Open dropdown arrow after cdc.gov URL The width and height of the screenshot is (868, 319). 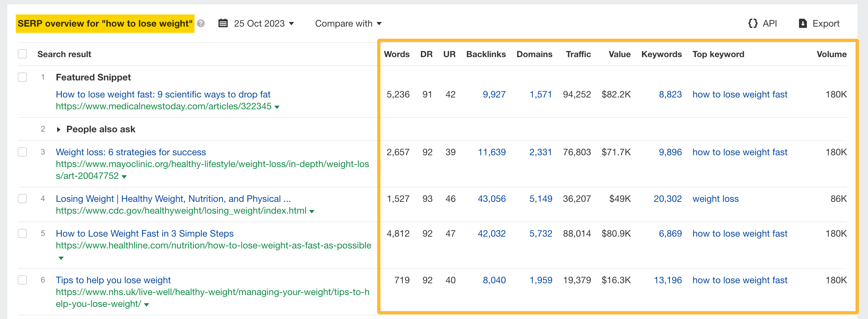pos(312,212)
